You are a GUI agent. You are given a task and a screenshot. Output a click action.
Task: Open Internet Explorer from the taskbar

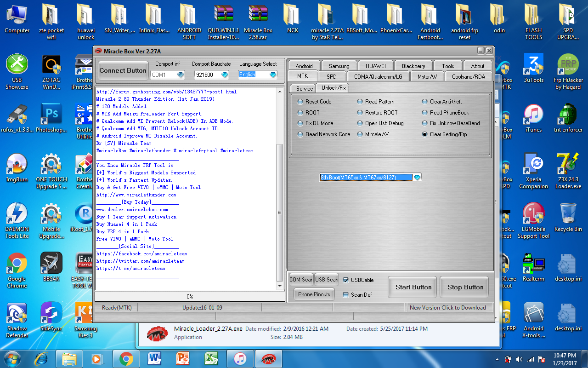42,358
